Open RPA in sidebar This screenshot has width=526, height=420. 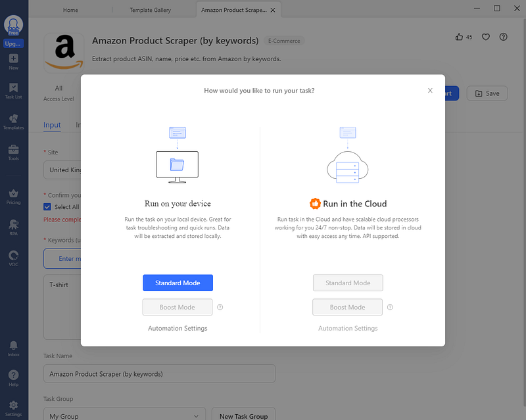(13, 227)
